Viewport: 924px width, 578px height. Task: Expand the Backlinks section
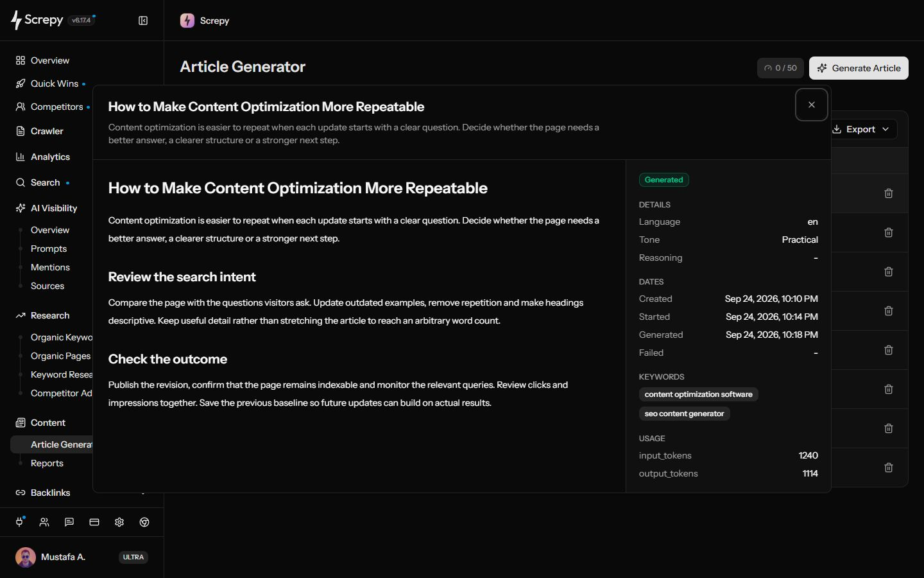tap(50, 493)
